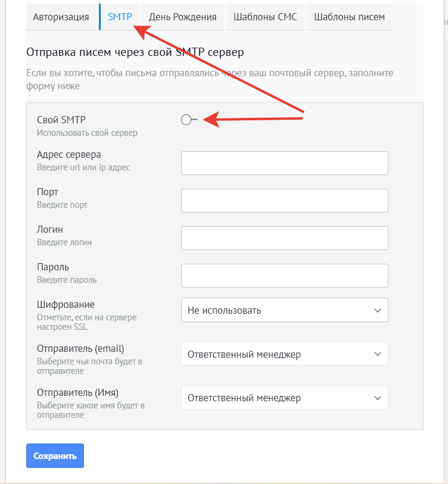Switch to the День Рождения tab
This screenshot has width=448, height=484.
pos(182,17)
